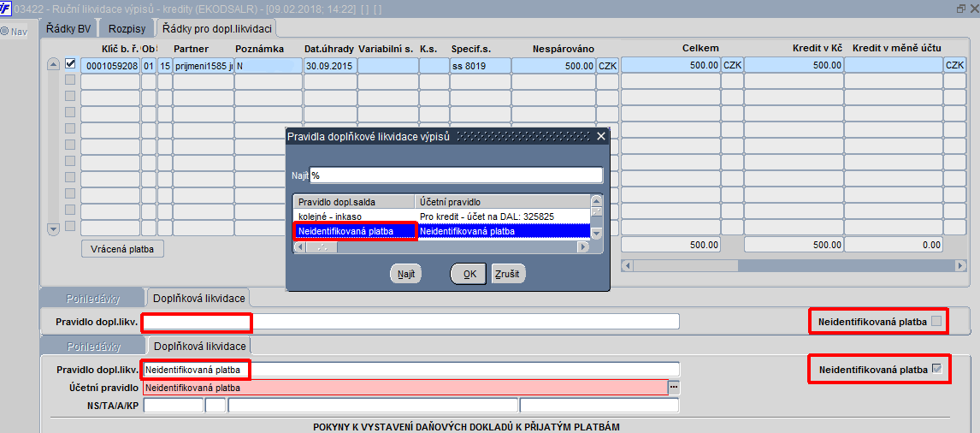Image resolution: width=980 pixels, height=433 pixels.
Task: Click the 500.00 value in the Celkem column row
Action: (x=670, y=65)
